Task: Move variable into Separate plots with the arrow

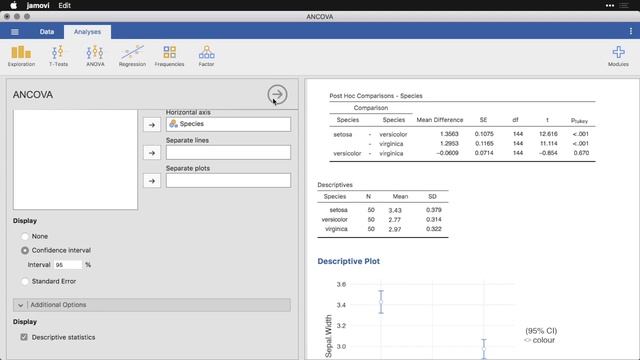Action: pyautogui.click(x=152, y=181)
